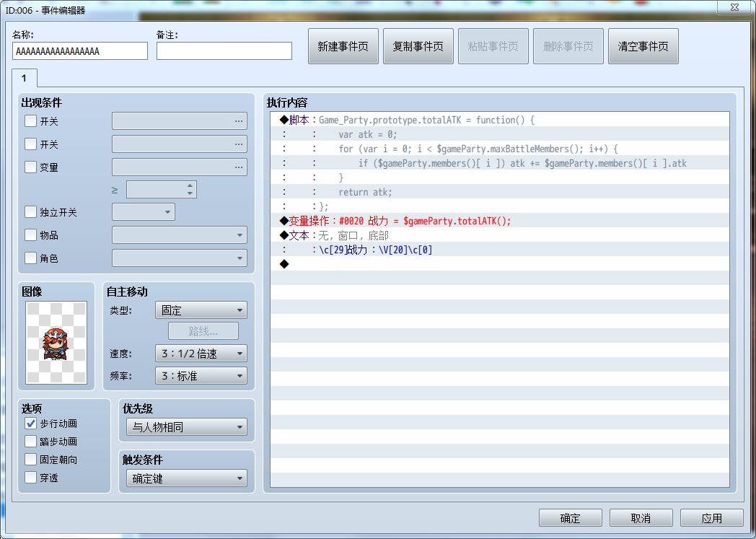Clear the page with 清空事件页
The image size is (756, 539).
pyautogui.click(x=643, y=45)
